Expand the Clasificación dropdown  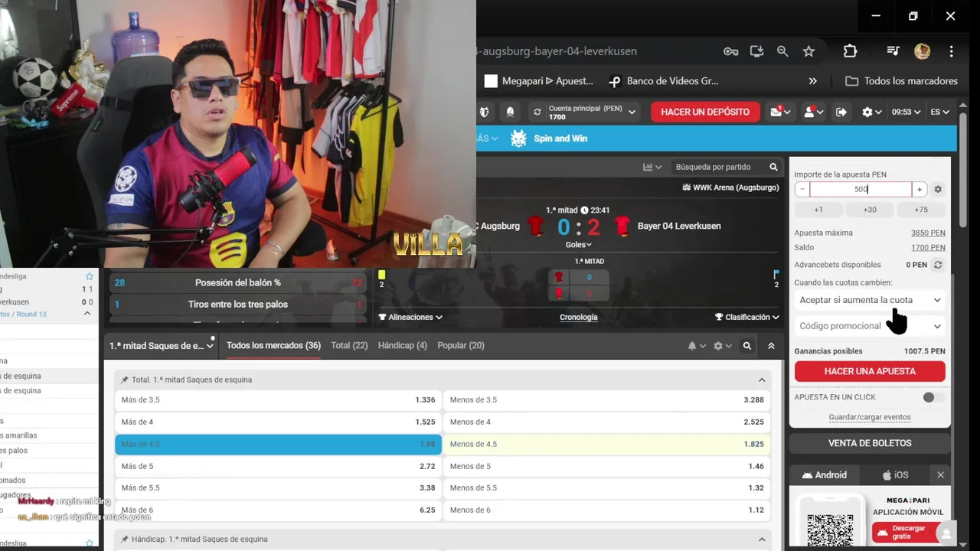tap(746, 317)
